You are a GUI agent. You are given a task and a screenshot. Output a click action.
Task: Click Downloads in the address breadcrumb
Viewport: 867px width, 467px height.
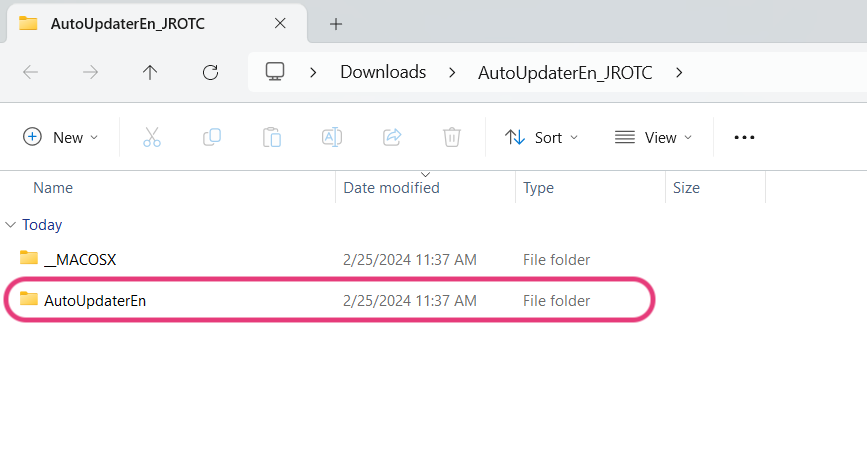(x=383, y=72)
